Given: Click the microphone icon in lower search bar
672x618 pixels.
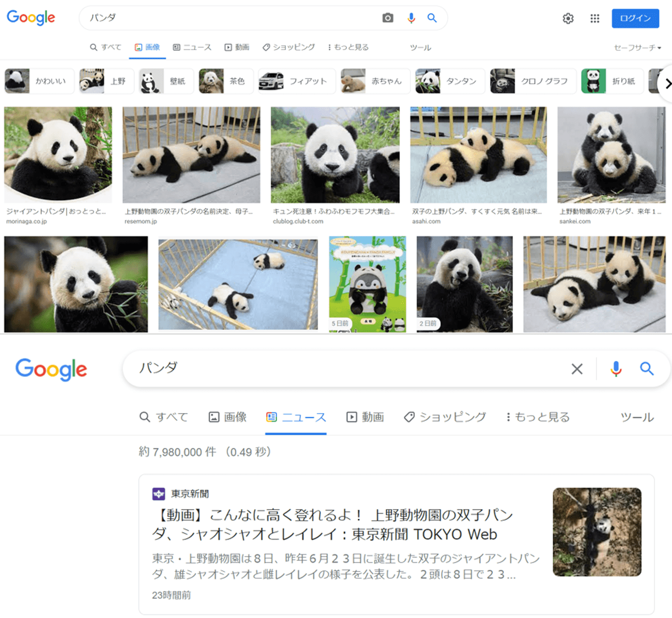Looking at the screenshot, I should click(616, 369).
